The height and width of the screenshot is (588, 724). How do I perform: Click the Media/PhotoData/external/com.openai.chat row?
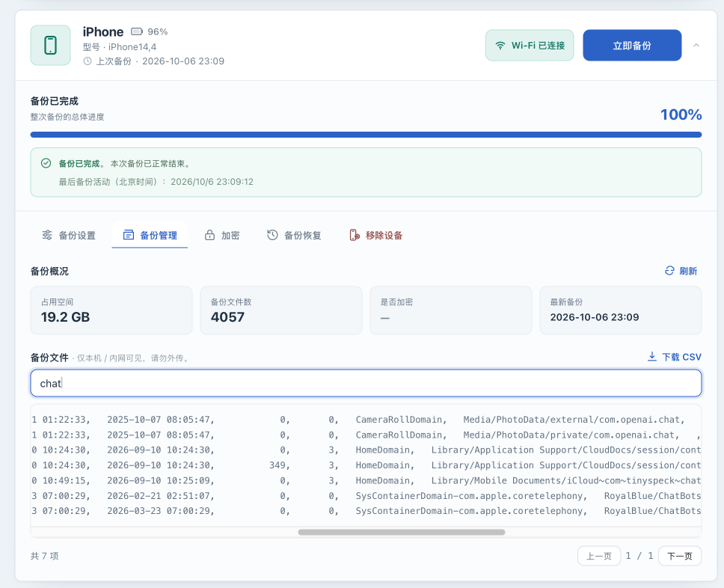(366, 420)
